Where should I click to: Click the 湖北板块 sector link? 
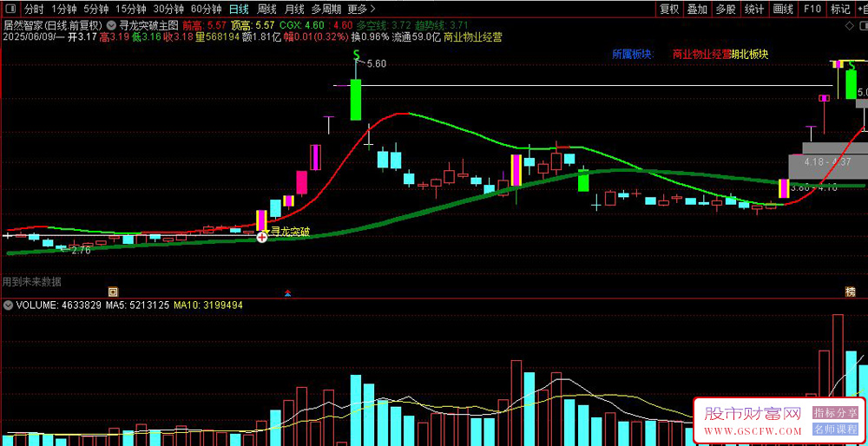point(750,54)
